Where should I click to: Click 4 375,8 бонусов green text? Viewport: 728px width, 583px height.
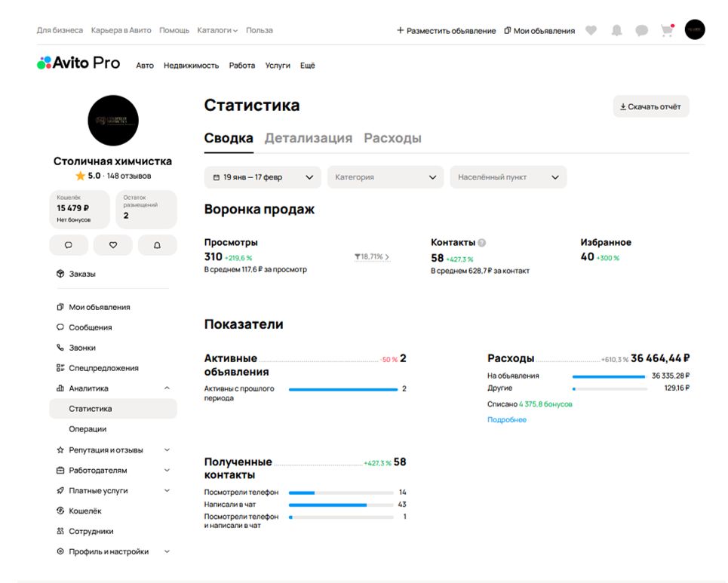(545, 404)
